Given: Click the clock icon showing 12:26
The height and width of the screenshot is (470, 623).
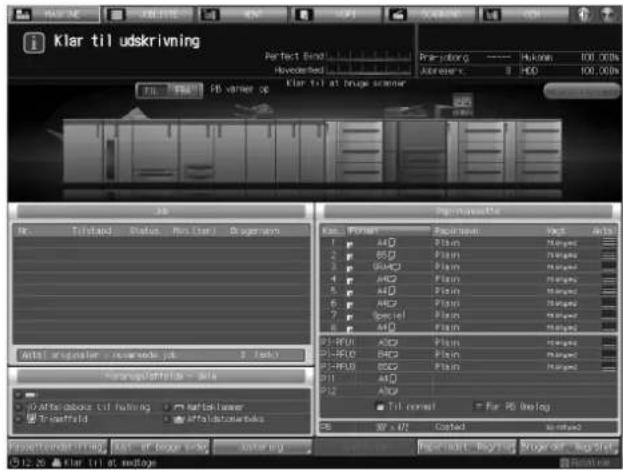Looking at the screenshot, I should (14, 463).
